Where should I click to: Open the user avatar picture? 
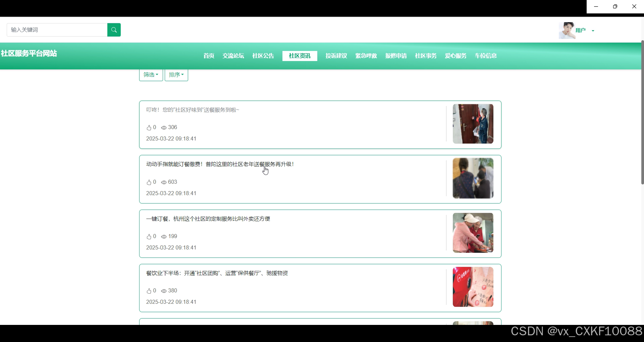click(567, 31)
